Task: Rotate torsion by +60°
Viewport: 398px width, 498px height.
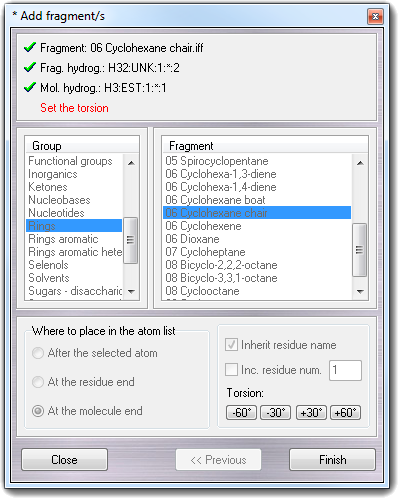Action: pyautogui.click(x=345, y=413)
